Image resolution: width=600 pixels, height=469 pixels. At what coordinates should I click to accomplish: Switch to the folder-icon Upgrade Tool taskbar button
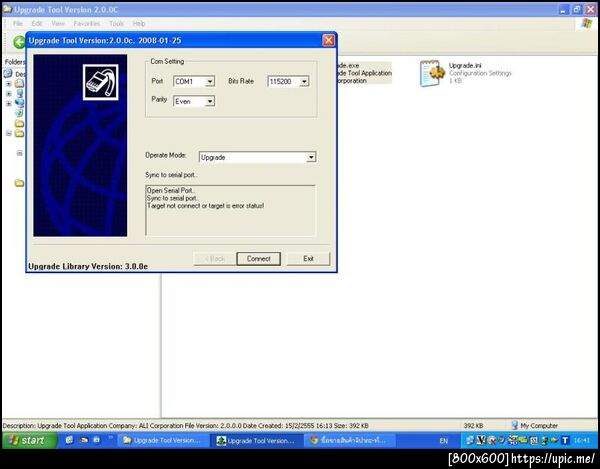click(x=163, y=440)
